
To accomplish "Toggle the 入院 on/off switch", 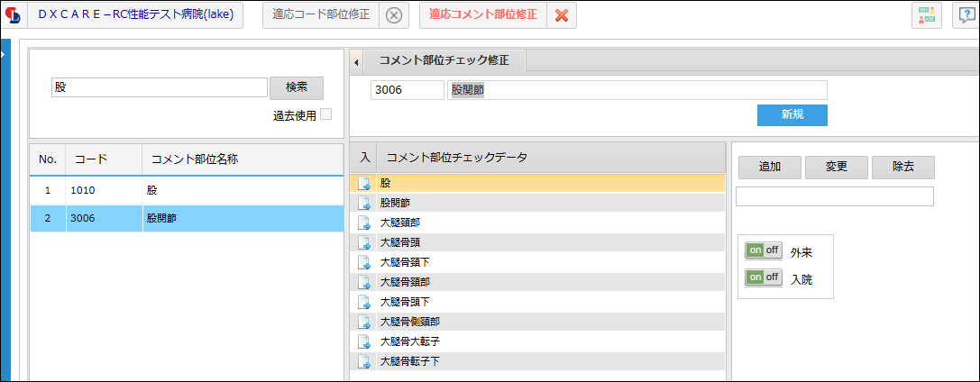I will pyautogui.click(x=763, y=277).
